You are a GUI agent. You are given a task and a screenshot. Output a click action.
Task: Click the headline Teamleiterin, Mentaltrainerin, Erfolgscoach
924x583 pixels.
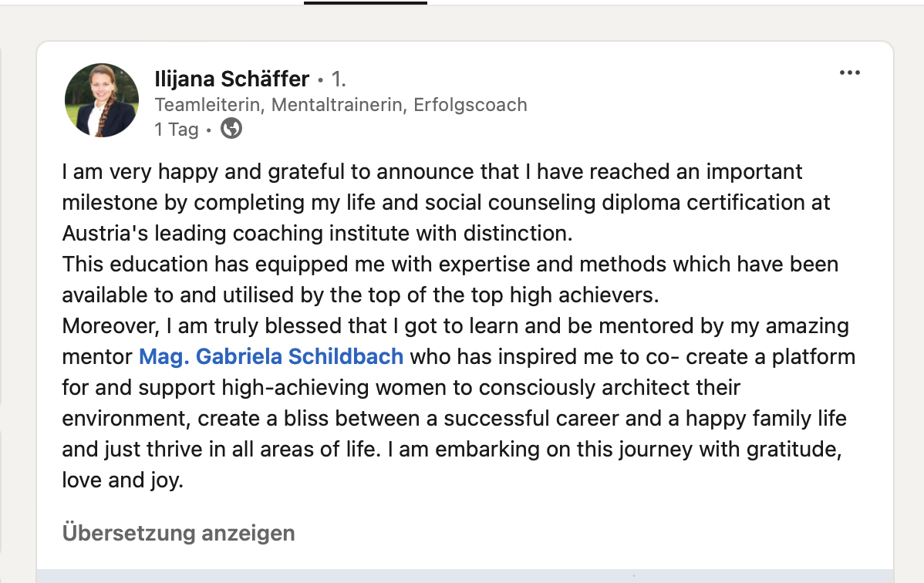[x=341, y=104]
